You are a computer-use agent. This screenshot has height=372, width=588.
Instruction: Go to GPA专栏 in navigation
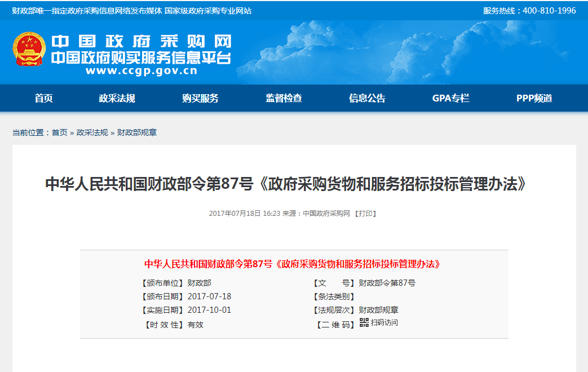click(x=451, y=98)
